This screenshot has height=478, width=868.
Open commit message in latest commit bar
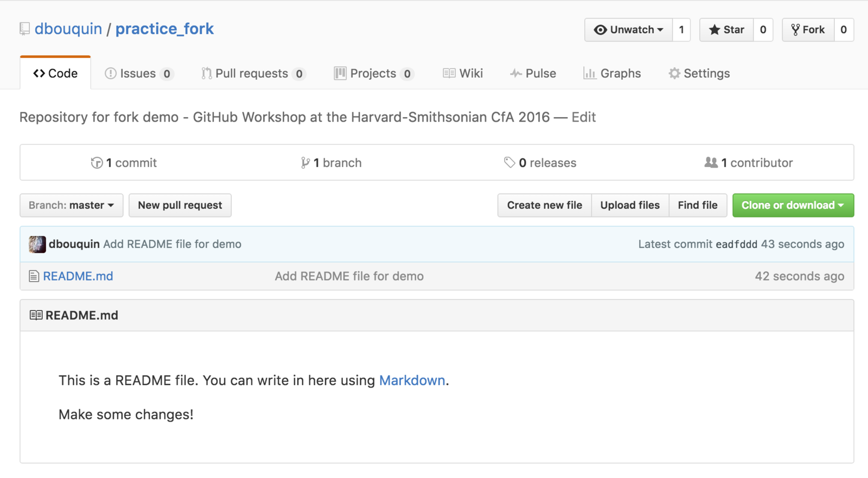point(173,244)
